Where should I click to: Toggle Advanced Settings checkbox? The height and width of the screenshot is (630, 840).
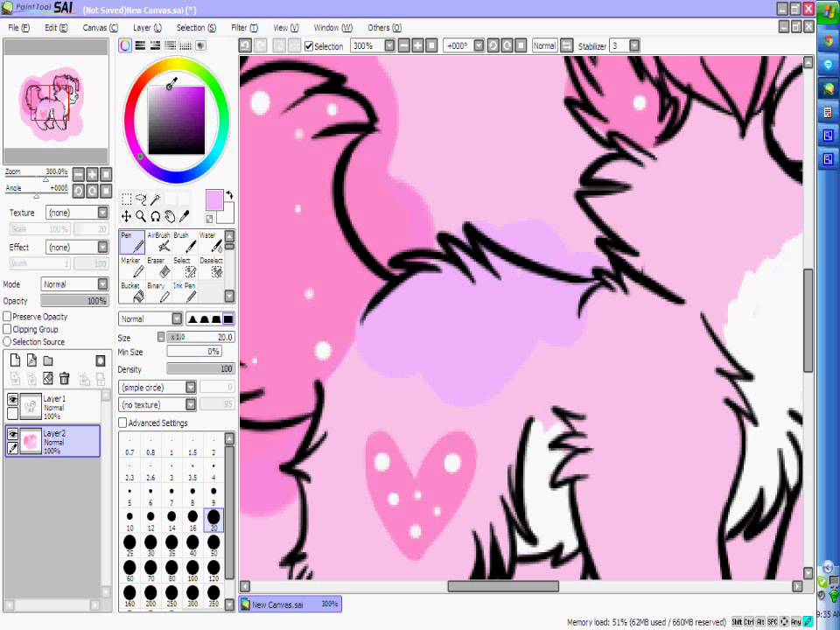click(122, 423)
